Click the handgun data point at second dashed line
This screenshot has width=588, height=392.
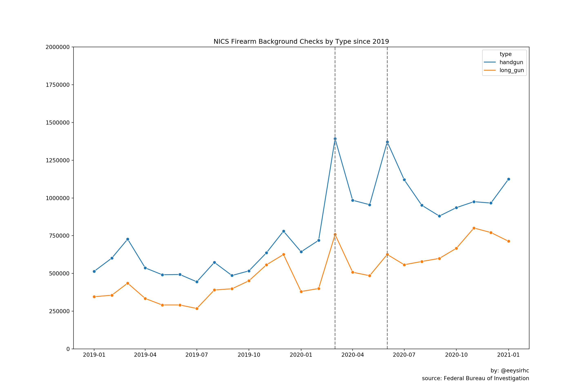point(387,142)
